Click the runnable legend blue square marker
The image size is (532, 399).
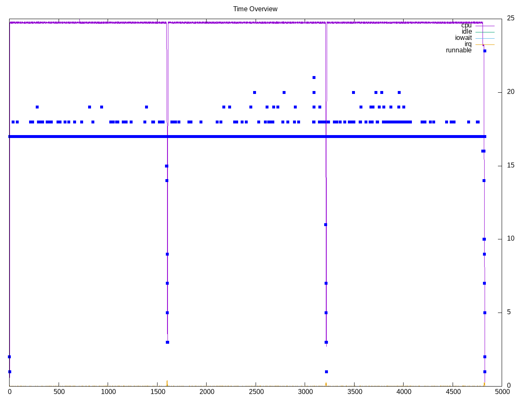coord(485,51)
